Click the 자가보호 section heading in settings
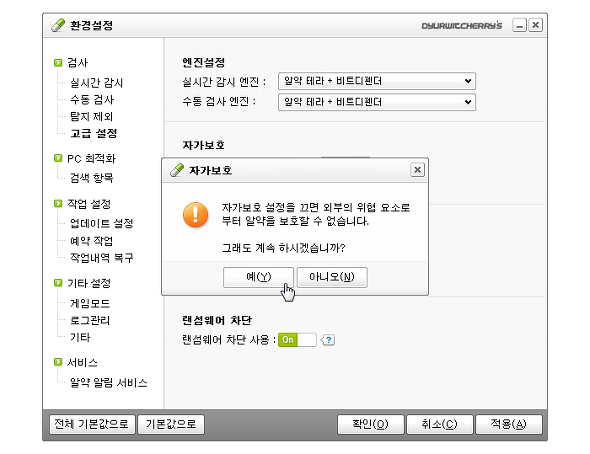The image size is (590, 454). coord(204,145)
